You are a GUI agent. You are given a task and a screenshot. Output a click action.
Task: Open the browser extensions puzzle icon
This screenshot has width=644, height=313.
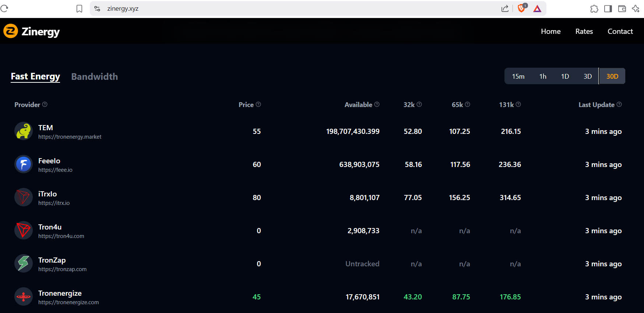click(594, 9)
